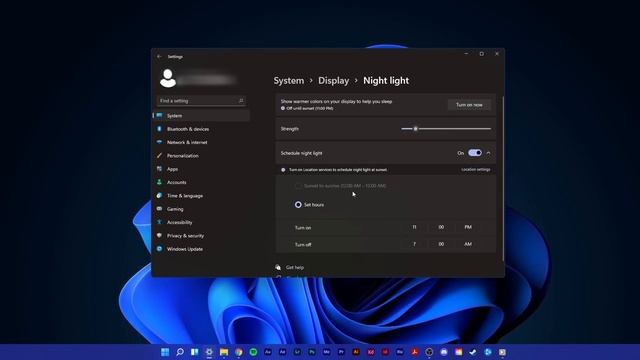Viewport: 640px width, 360px height.
Task: Open Bluetooth & devices category
Action: [201, 129]
